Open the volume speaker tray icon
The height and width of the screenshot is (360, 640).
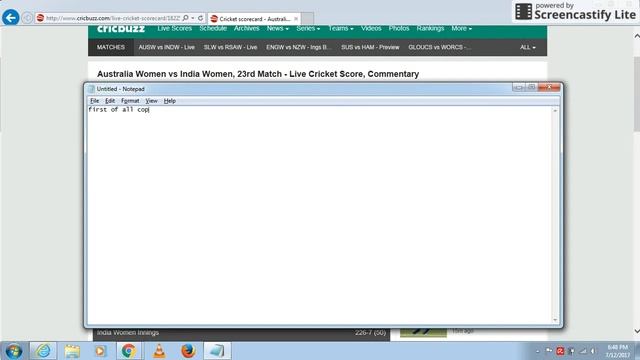coord(594,351)
